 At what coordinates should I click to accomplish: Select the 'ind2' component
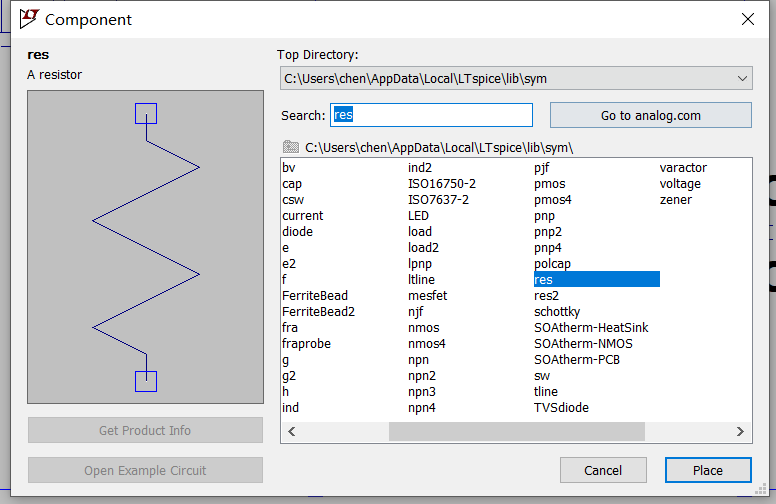(x=420, y=168)
